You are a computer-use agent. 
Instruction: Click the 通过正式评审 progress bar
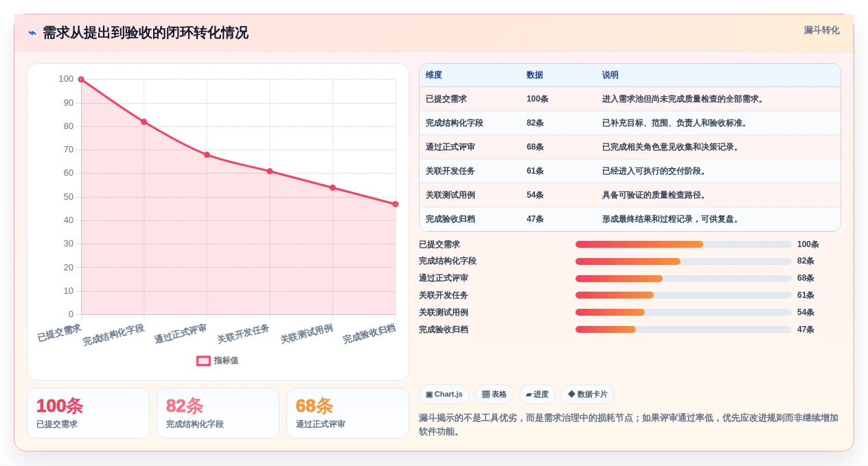[x=683, y=279]
